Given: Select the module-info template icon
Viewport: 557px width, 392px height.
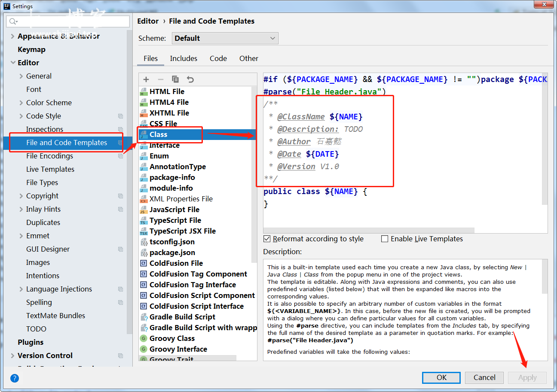Looking at the screenshot, I should 144,188.
